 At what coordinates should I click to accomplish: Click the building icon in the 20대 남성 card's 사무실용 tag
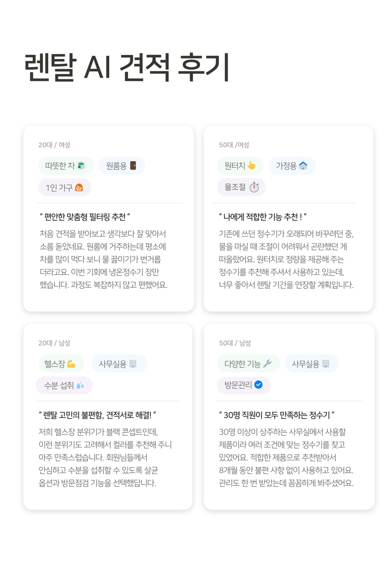coord(133,364)
